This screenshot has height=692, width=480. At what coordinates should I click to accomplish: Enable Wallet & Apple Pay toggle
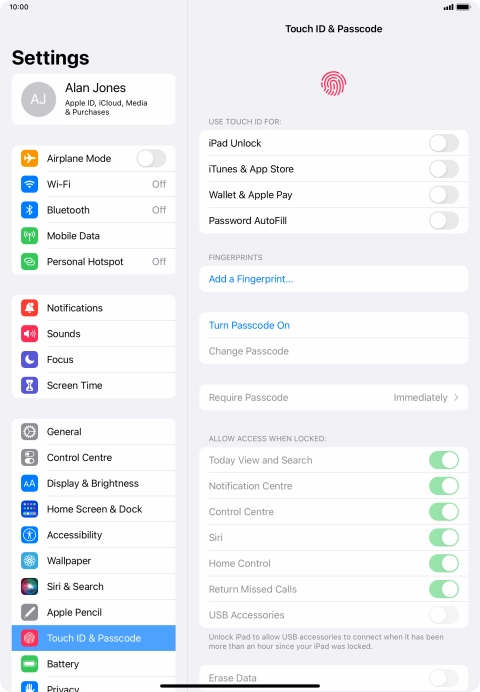point(444,195)
